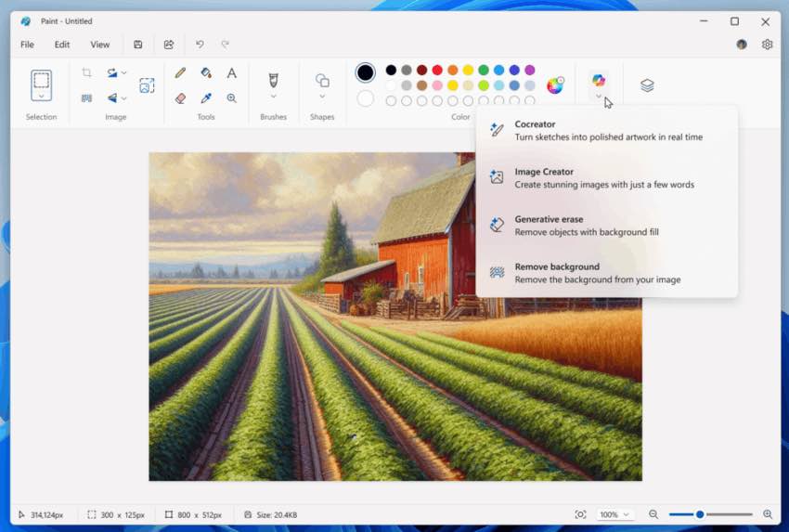Image resolution: width=789 pixels, height=532 pixels.
Task: Pick the red color swatch
Action: 437,70
